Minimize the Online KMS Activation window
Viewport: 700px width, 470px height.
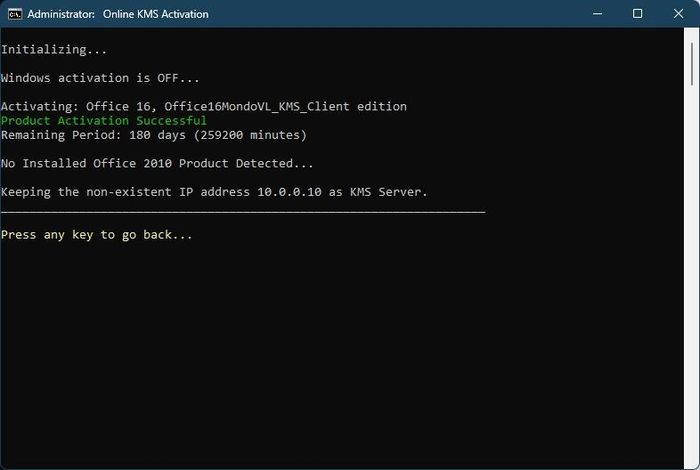[597, 14]
